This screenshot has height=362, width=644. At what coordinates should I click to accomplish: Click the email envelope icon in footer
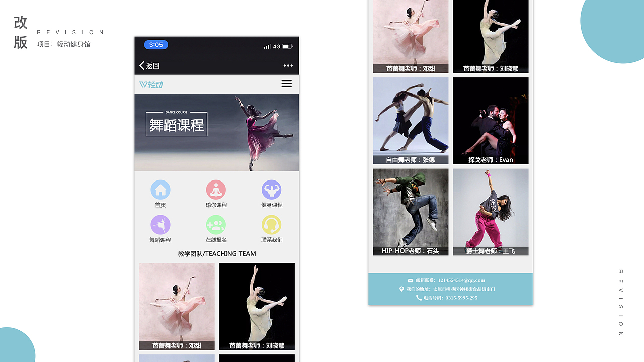coord(410,281)
